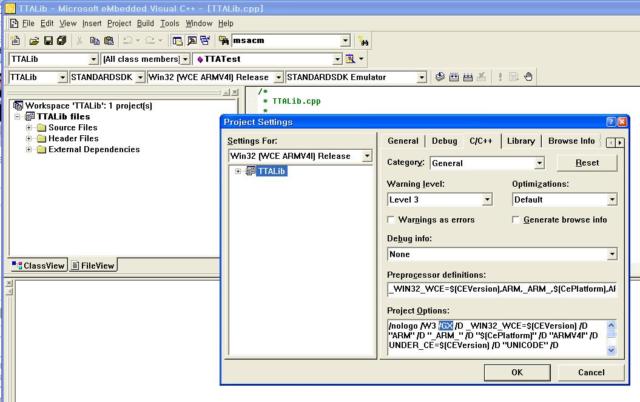Image resolution: width=640 pixels, height=402 pixels.
Task: Toggle the Workspace window icon
Action: (177, 40)
